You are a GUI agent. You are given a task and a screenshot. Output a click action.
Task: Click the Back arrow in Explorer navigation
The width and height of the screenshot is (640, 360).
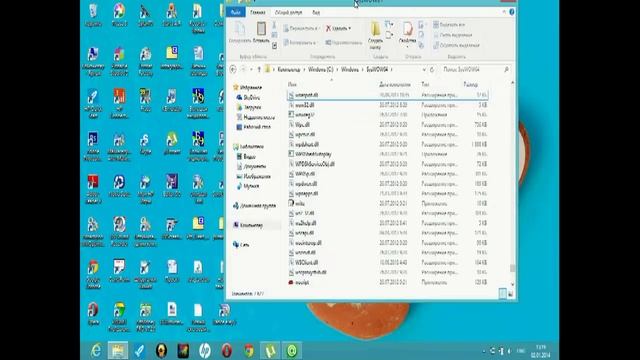coord(233,70)
